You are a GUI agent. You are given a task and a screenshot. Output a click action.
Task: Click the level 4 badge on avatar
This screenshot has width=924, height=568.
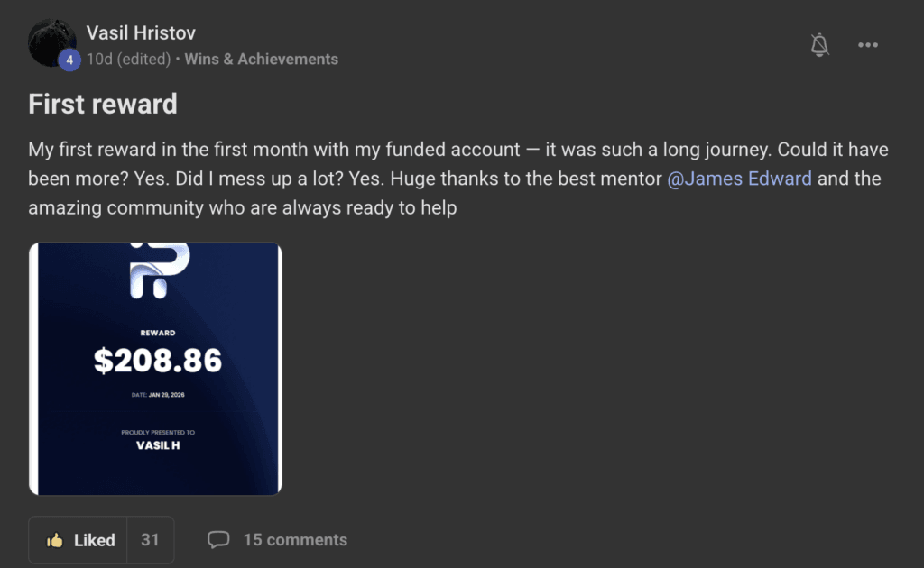coord(69,60)
